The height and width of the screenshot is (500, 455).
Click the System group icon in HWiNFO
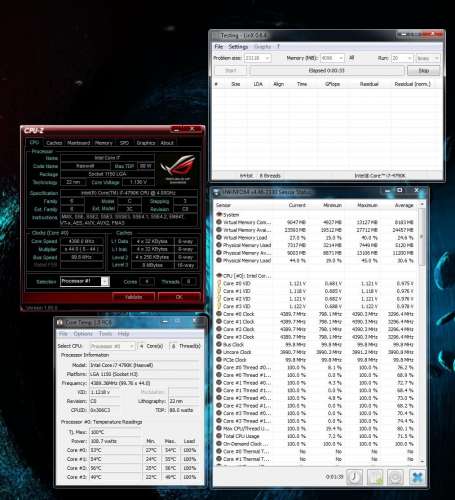pos(219,215)
